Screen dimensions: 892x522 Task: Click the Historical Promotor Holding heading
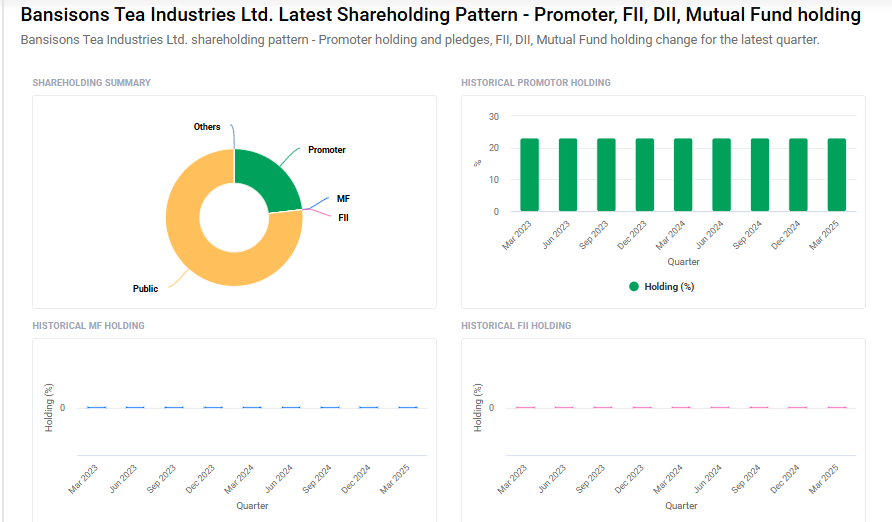click(x=535, y=83)
